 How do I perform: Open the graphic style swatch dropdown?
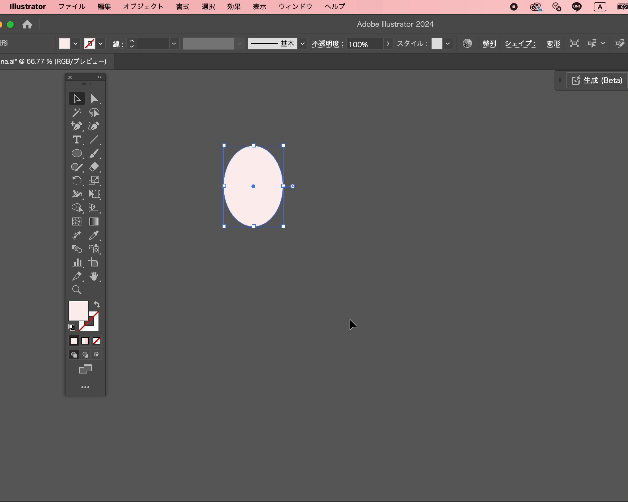click(447, 44)
